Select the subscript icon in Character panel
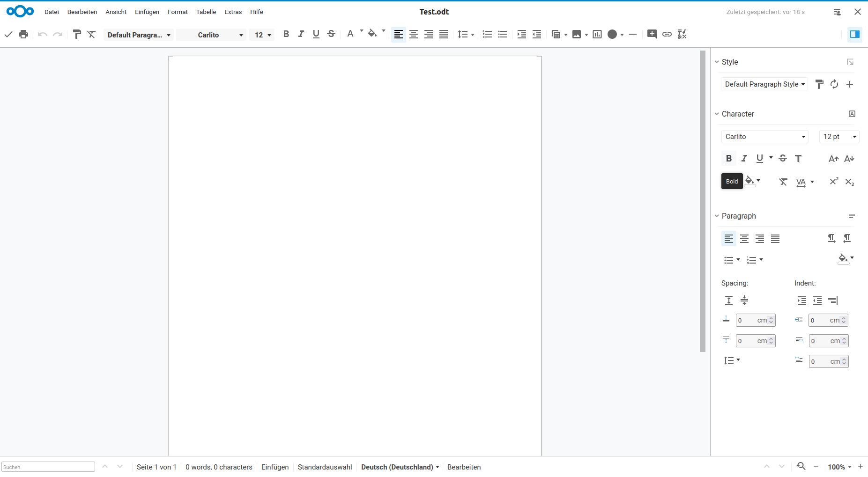 tap(849, 182)
